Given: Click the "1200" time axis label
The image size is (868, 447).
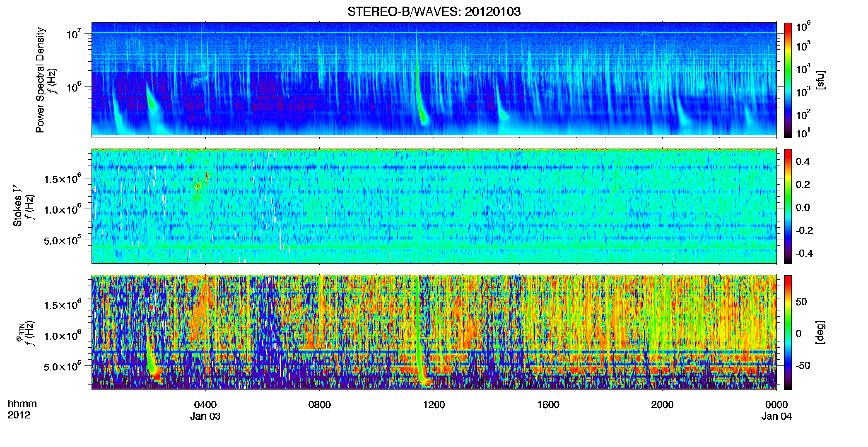Looking at the screenshot, I should (434, 405).
